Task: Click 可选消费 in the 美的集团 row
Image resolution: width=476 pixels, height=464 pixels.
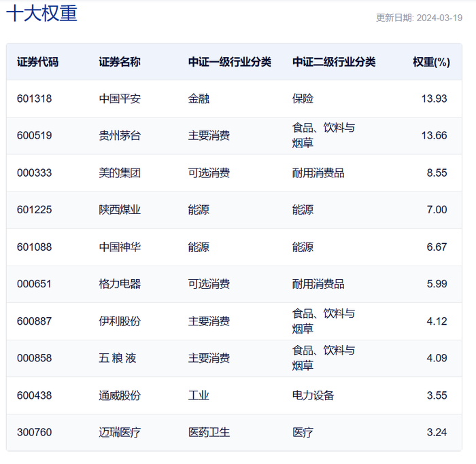Action: click(209, 173)
